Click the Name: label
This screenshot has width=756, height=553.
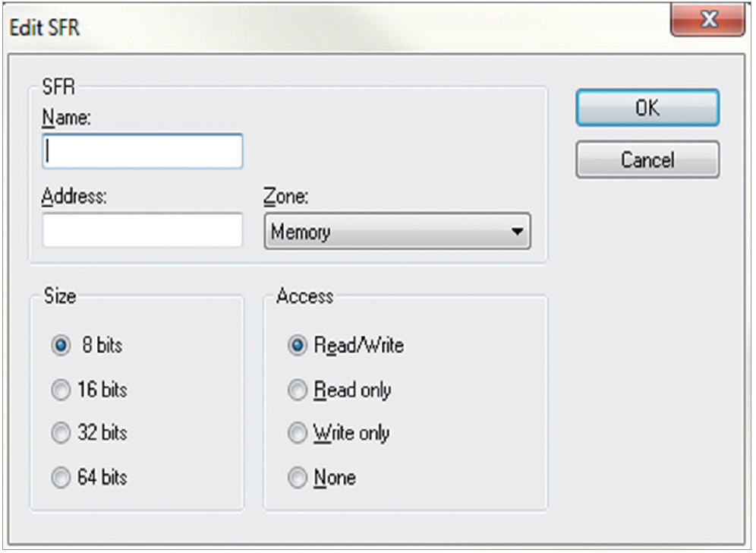tap(66, 119)
